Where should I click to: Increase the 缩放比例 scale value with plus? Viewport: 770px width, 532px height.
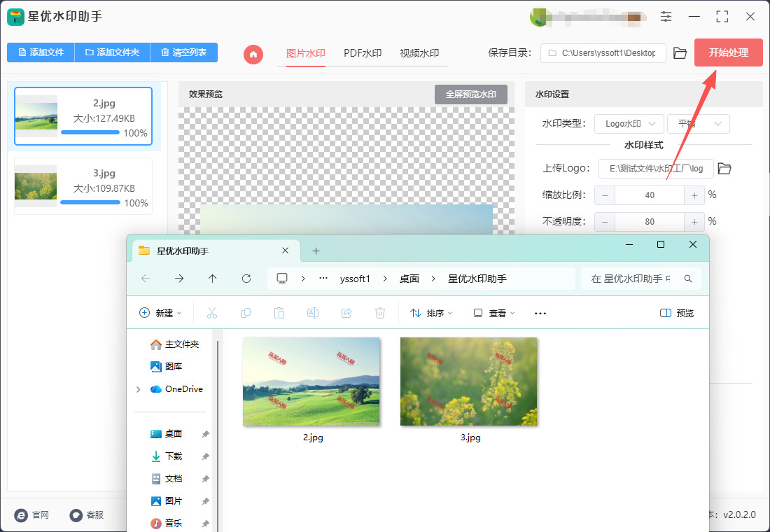tap(694, 195)
